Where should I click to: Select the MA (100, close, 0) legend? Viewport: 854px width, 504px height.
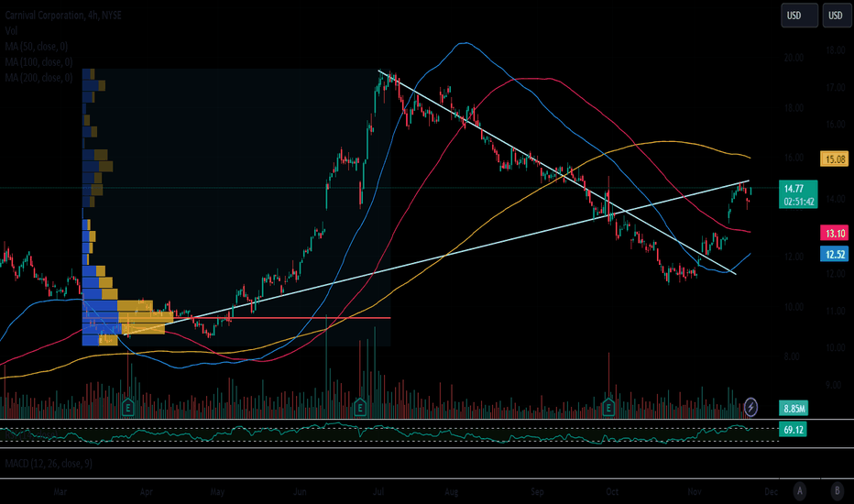[38, 62]
